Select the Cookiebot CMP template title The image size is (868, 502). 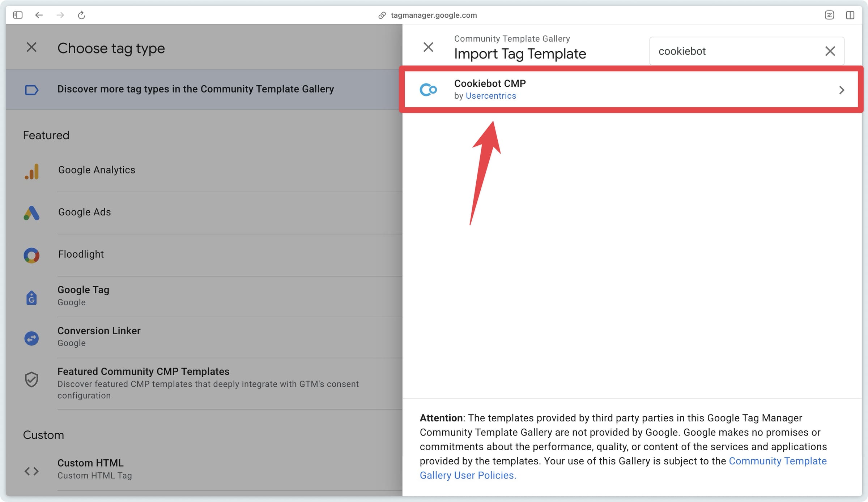[x=490, y=83]
